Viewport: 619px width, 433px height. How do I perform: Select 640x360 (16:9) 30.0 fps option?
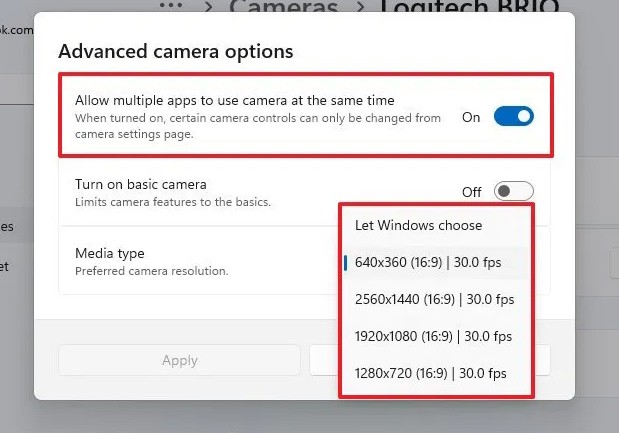point(428,263)
